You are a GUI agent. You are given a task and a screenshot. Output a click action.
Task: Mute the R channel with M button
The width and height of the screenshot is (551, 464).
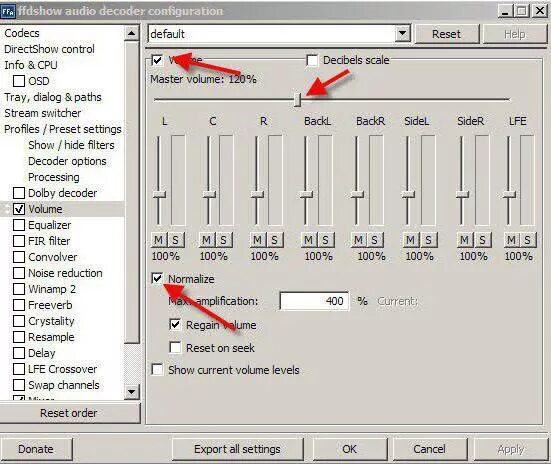point(258,240)
